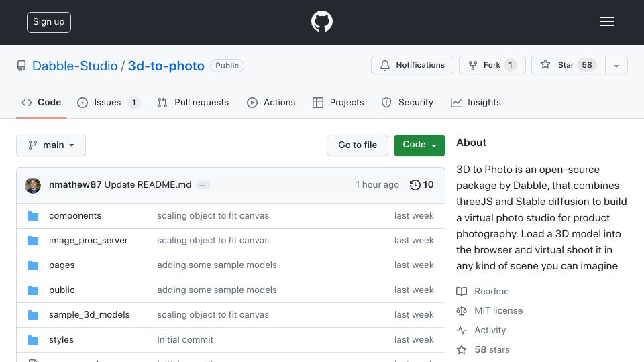644x362 pixels.
Task: Open the Activity link in About
Action: tap(490, 330)
